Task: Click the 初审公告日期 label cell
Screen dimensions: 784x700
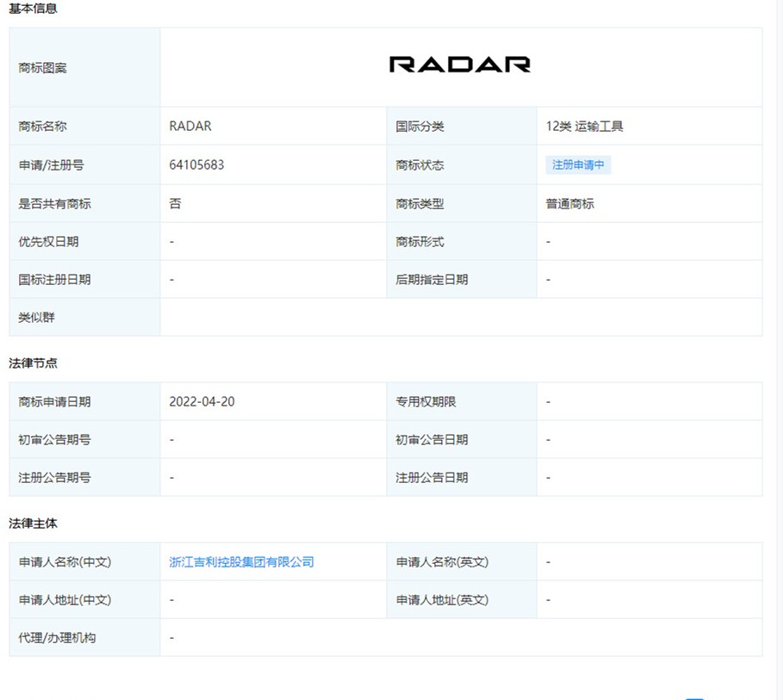Action: (x=462, y=440)
